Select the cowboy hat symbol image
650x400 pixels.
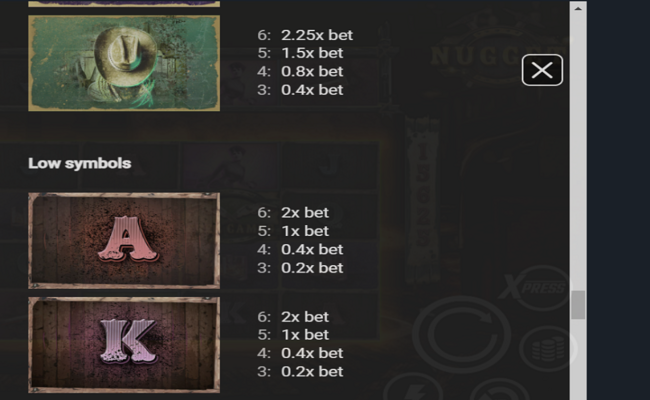124,63
